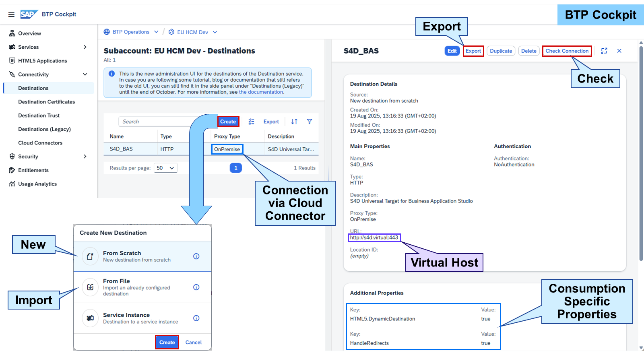
Task: Click the Check Connection button
Action: coord(567,51)
